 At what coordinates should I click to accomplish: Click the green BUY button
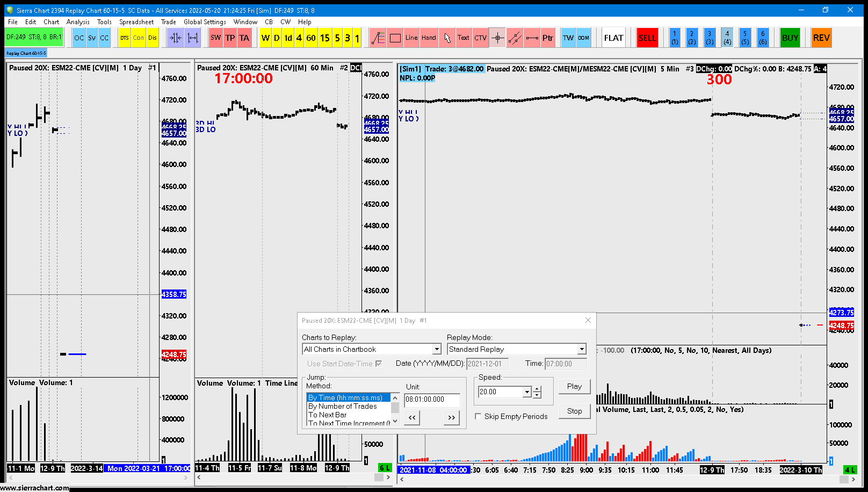pyautogui.click(x=790, y=38)
